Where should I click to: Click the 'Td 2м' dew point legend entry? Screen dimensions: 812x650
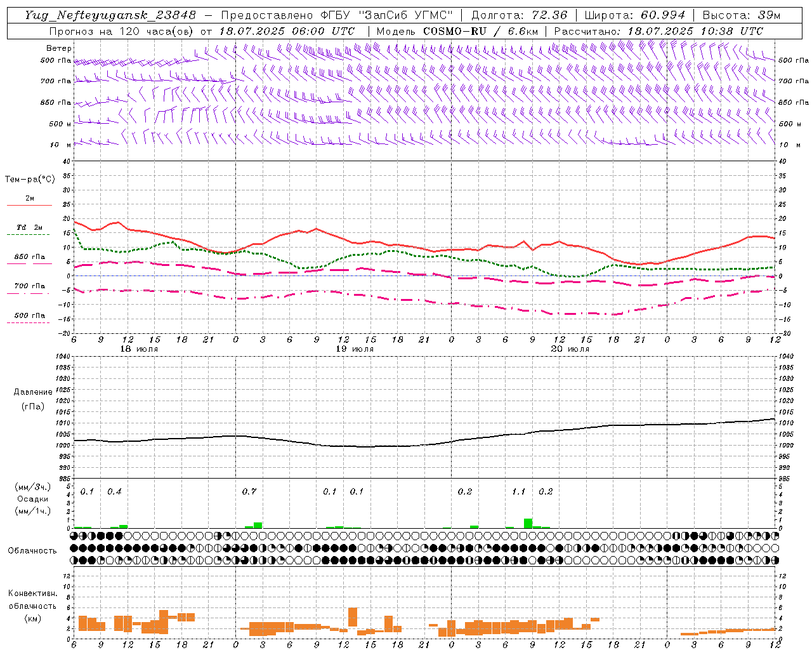30,227
